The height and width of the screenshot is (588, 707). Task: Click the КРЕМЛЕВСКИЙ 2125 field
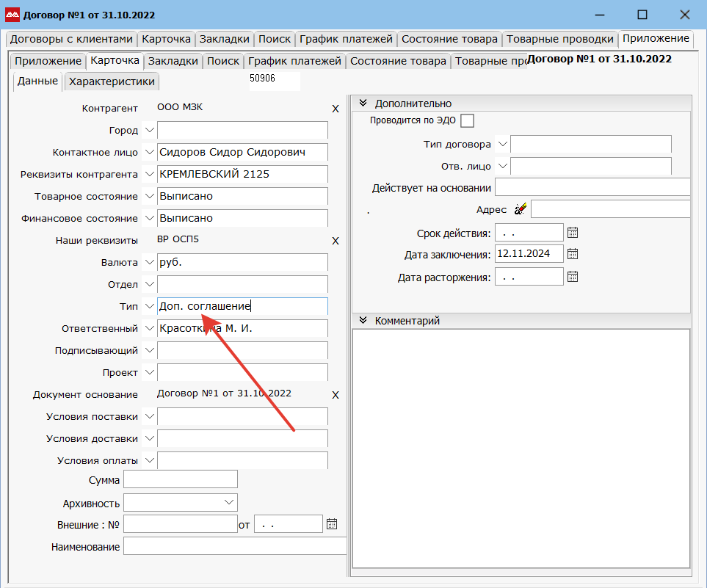242,175
